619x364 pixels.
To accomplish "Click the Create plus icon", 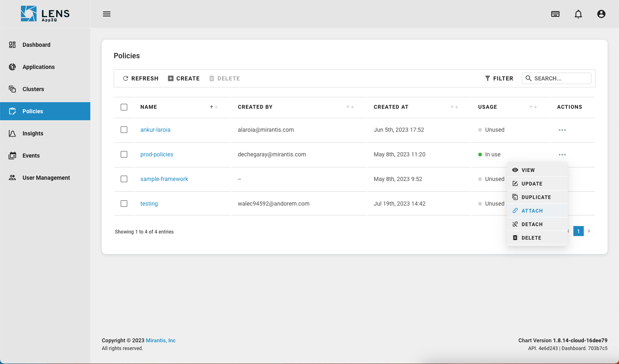I will click(171, 78).
